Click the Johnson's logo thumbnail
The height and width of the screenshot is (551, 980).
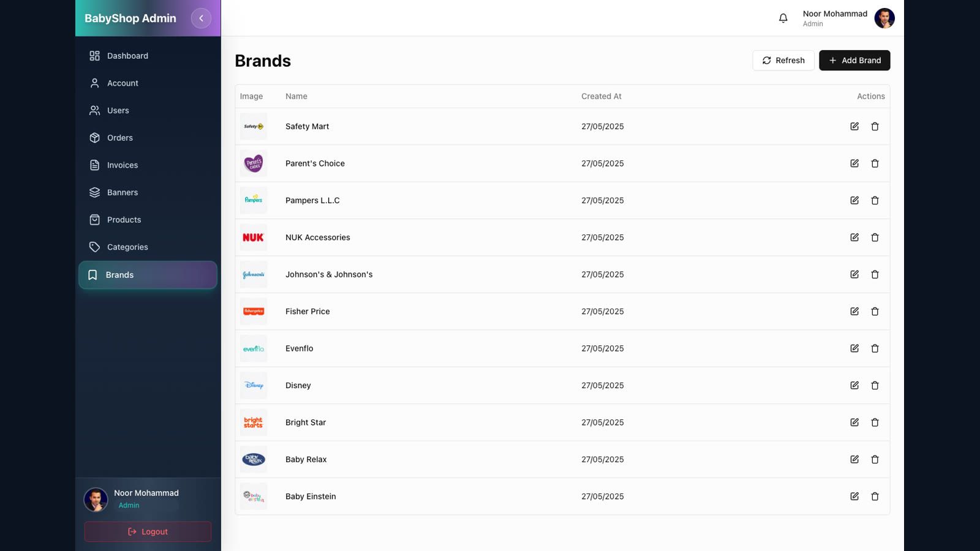(254, 274)
